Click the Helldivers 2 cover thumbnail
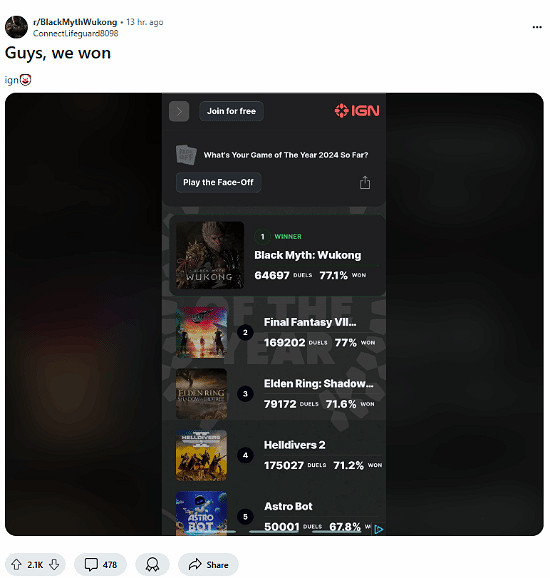This screenshot has width=550, height=578. (x=201, y=455)
